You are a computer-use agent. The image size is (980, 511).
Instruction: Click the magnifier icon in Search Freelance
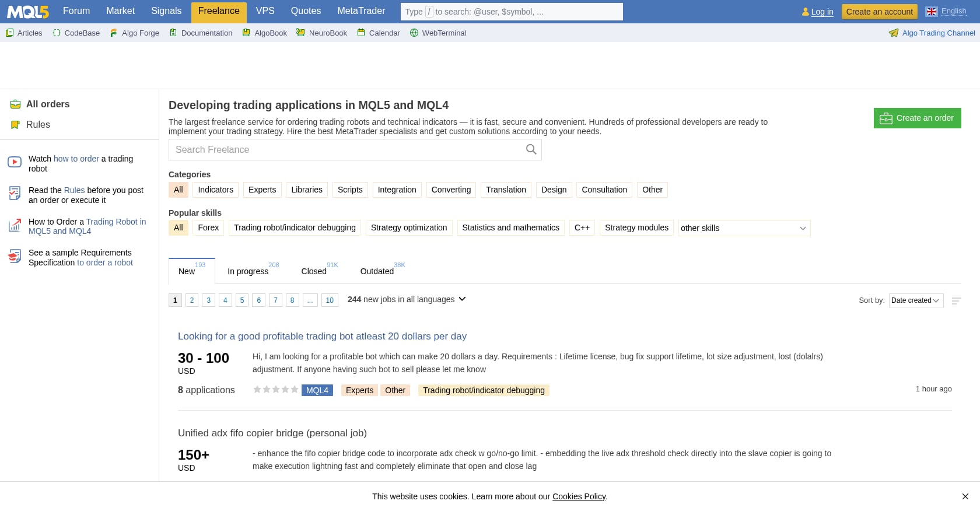coord(531,149)
